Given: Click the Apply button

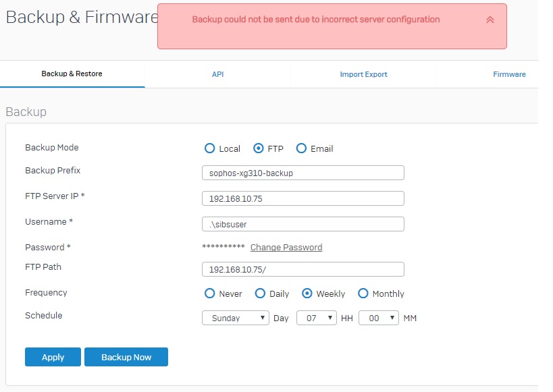Looking at the screenshot, I should pos(53,357).
